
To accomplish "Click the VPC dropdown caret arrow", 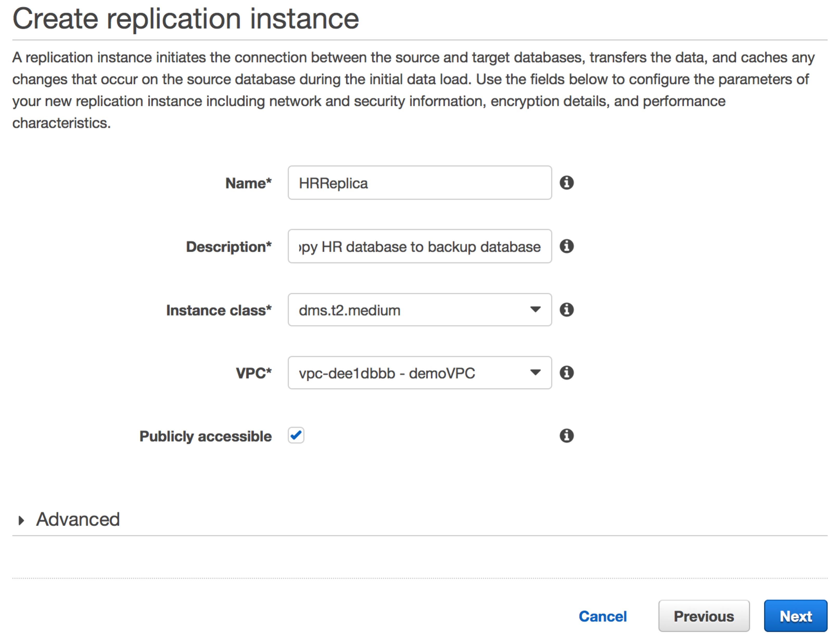I will (x=535, y=372).
